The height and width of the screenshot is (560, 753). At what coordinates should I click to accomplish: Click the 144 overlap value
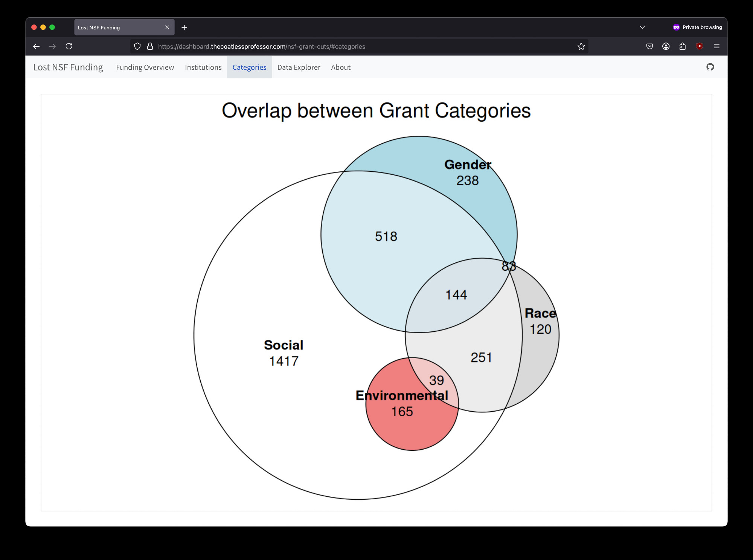(x=456, y=295)
